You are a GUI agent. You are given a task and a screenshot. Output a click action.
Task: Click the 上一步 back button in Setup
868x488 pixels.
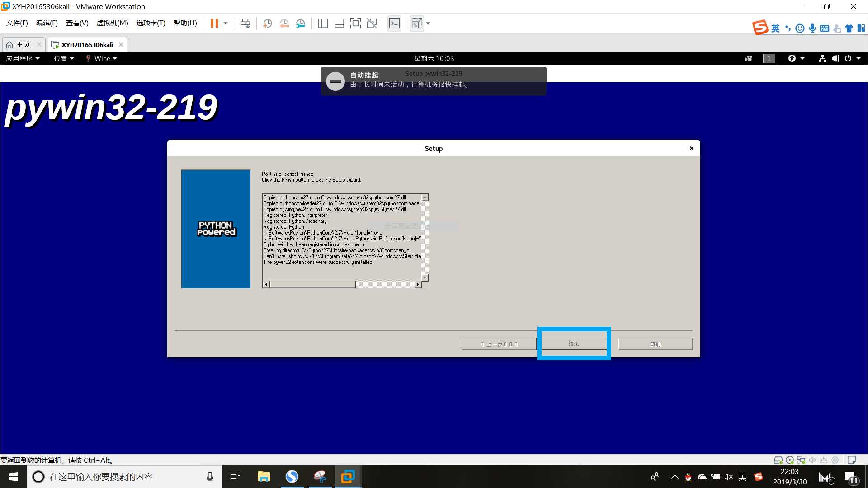pos(499,344)
